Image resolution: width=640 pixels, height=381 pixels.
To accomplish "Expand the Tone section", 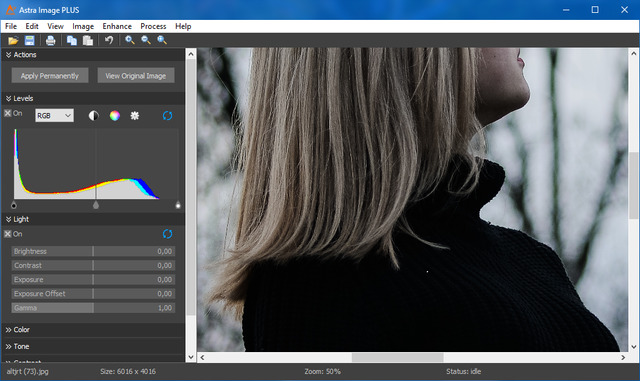I will click(x=8, y=346).
